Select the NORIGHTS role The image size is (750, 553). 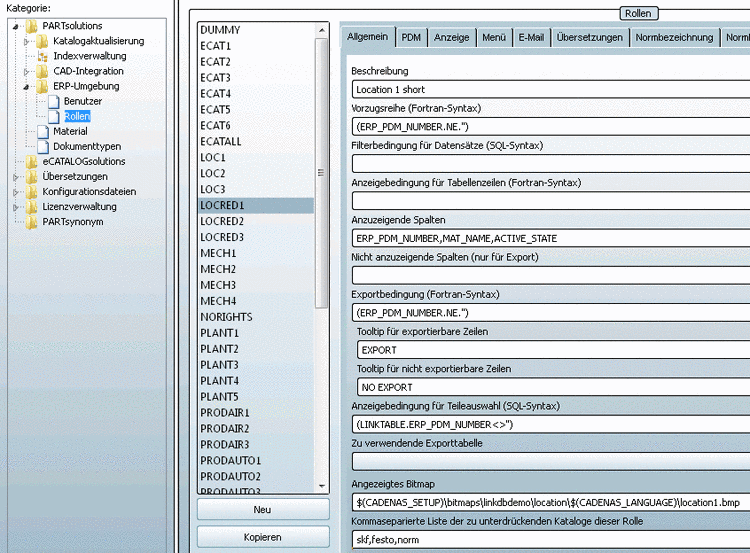[256, 317]
